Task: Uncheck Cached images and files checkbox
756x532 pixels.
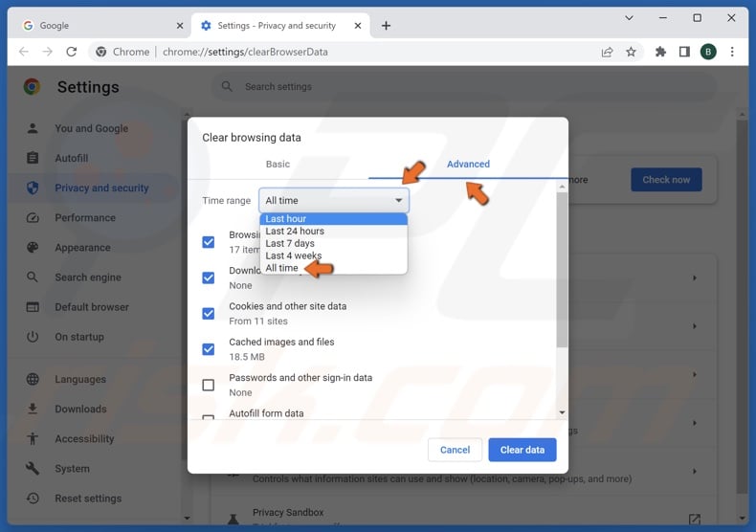Action: tap(209, 349)
